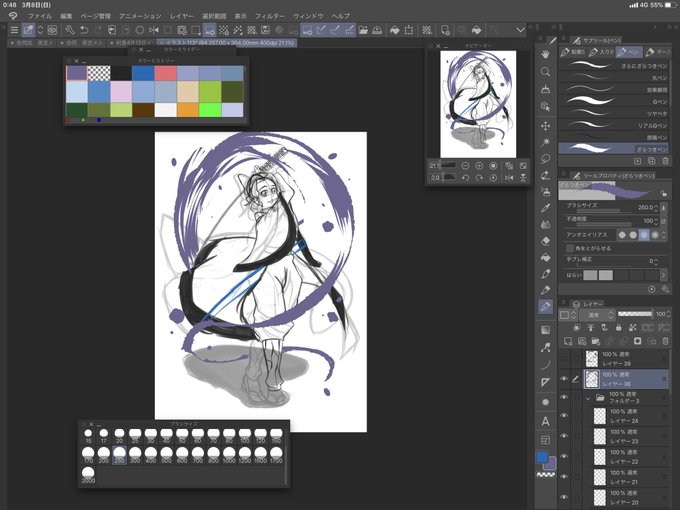Toggle layer mask icon in Layers panel
680x510 pixels.
637,341
